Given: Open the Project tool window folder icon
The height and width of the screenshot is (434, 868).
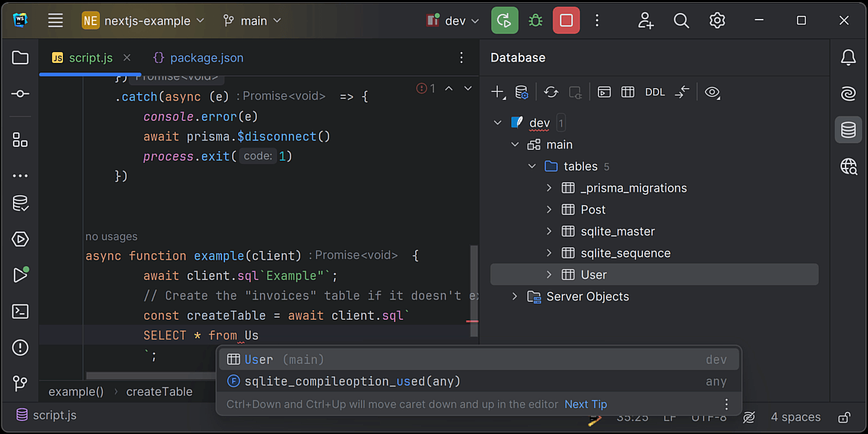Looking at the screenshot, I should click(x=20, y=58).
